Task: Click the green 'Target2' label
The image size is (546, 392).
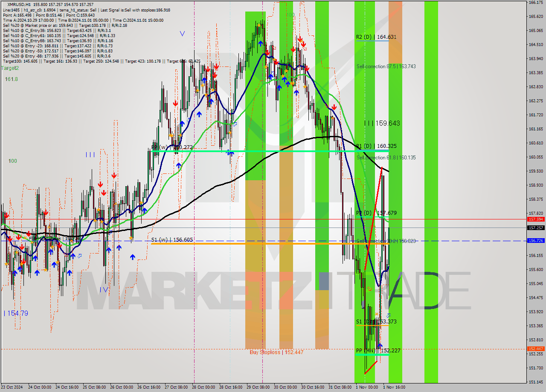Action: click(10, 68)
